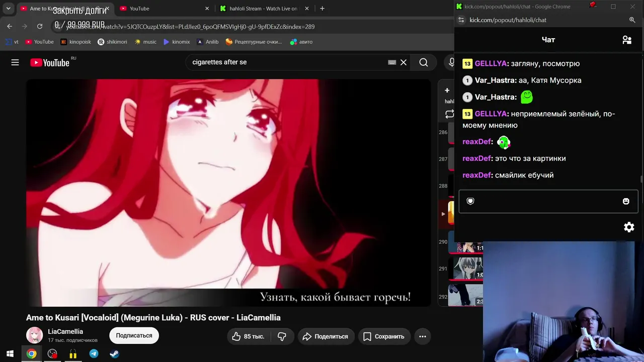Viewport: 644px width, 362px height.
Task: Open the YouTube guide hamburger menu
Action: (15, 62)
